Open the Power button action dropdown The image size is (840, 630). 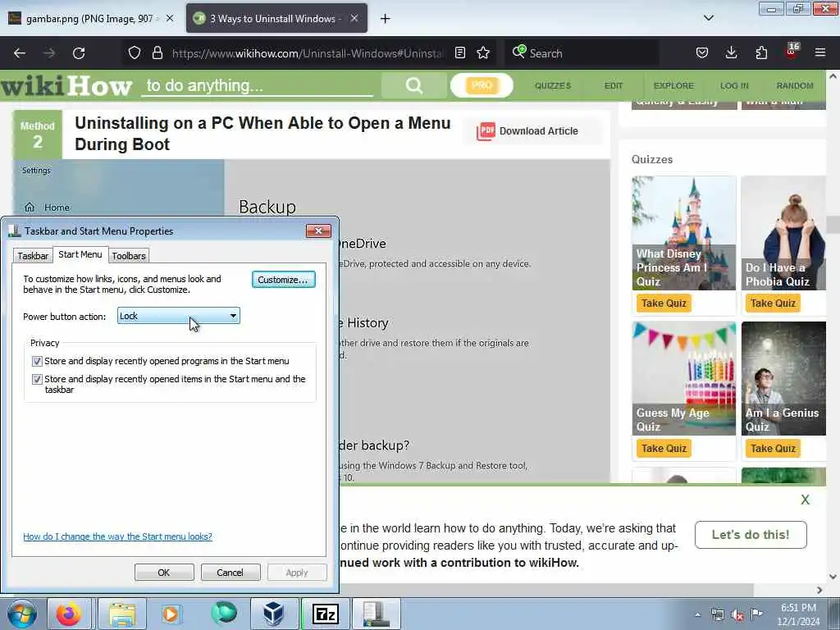[178, 316]
